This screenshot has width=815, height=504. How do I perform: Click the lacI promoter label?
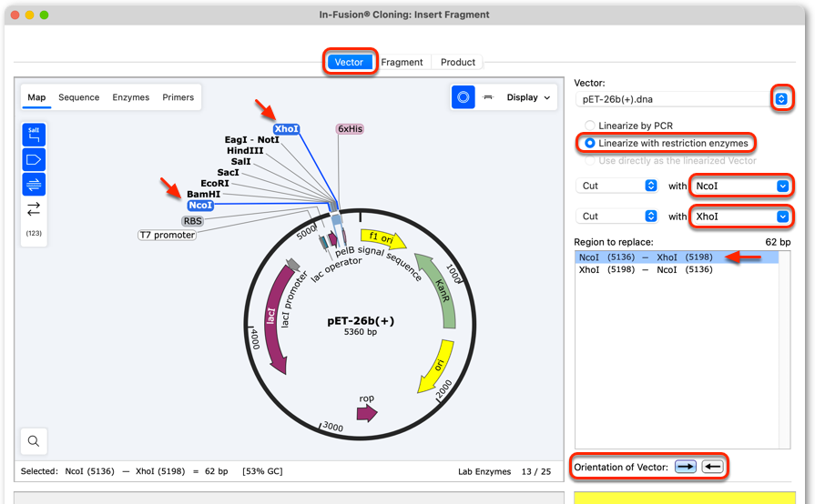[x=293, y=300]
